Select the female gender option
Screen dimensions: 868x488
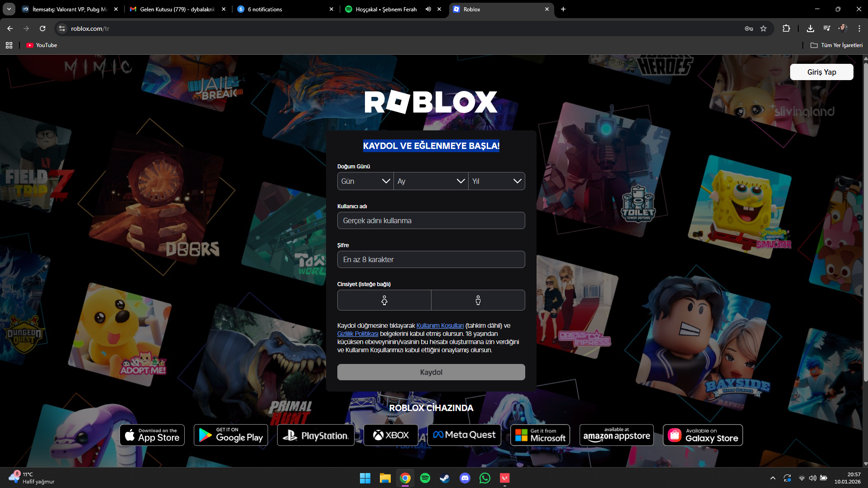click(384, 300)
